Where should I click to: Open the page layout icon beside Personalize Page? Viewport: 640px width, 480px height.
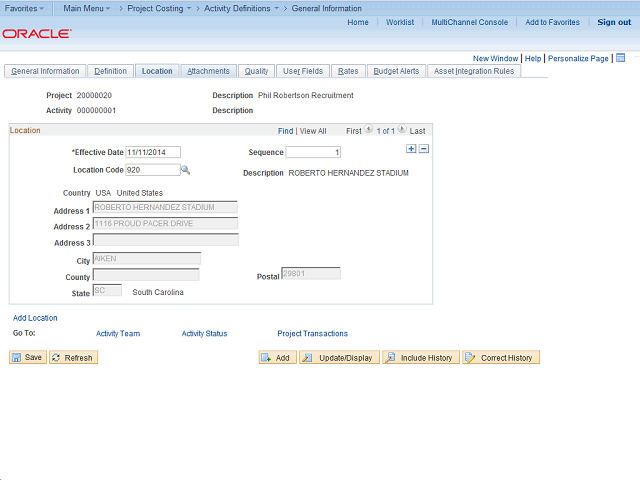(x=620, y=58)
